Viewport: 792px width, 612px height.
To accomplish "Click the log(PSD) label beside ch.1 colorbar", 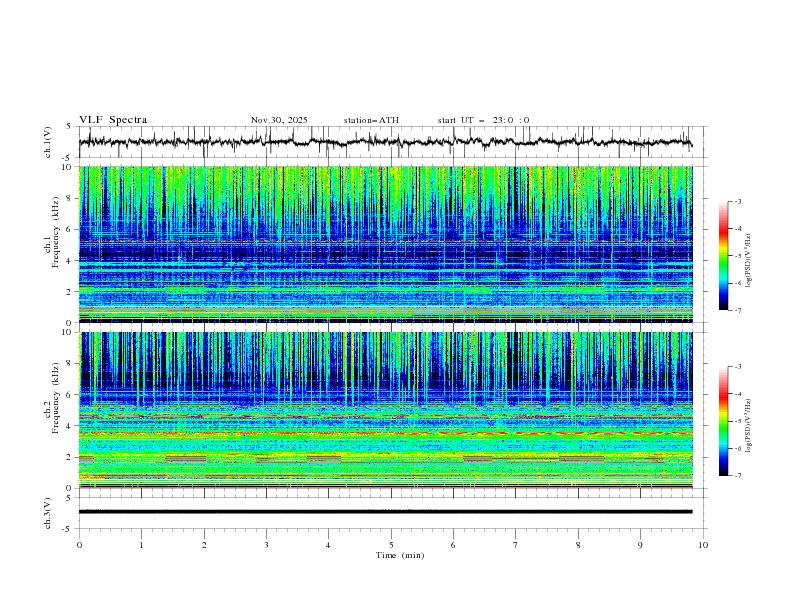I will [749, 261].
